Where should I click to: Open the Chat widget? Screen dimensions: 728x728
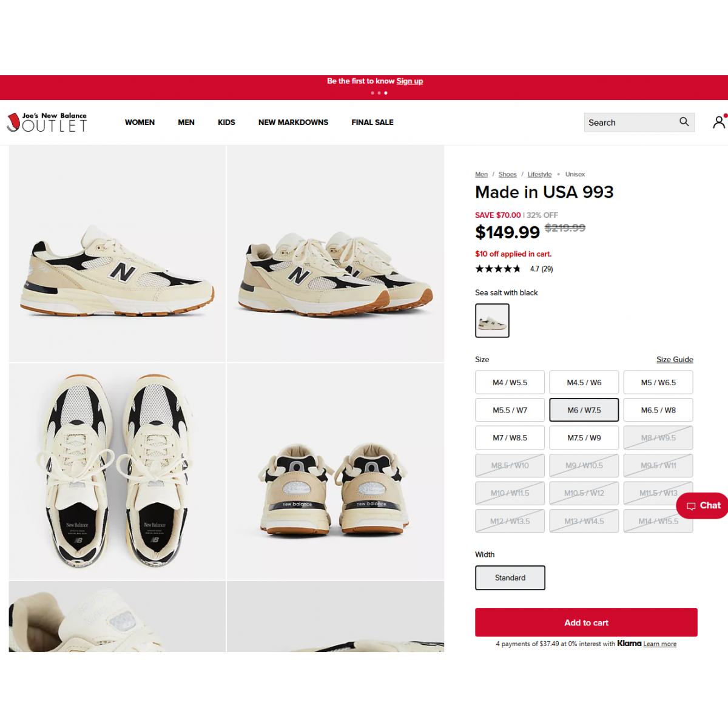(x=703, y=505)
